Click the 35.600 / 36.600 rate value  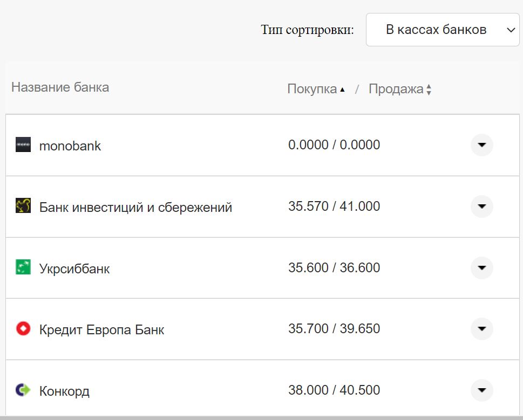[x=334, y=267]
